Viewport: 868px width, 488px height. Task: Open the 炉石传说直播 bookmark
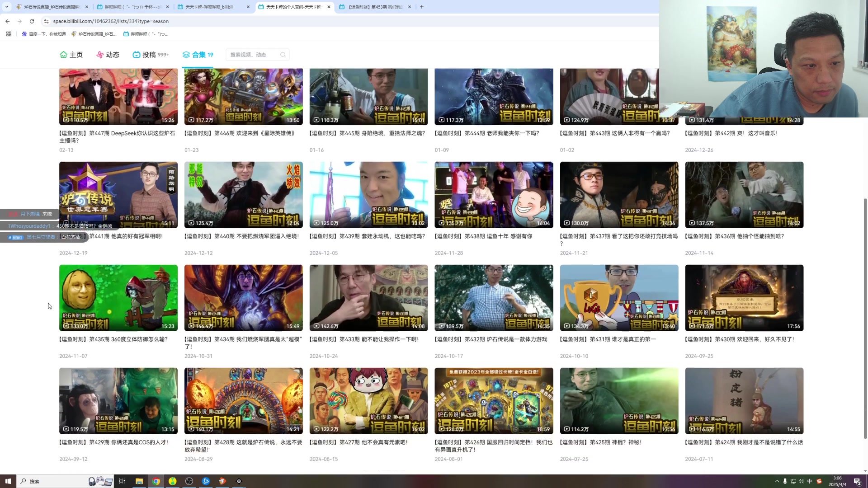tap(94, 34)
